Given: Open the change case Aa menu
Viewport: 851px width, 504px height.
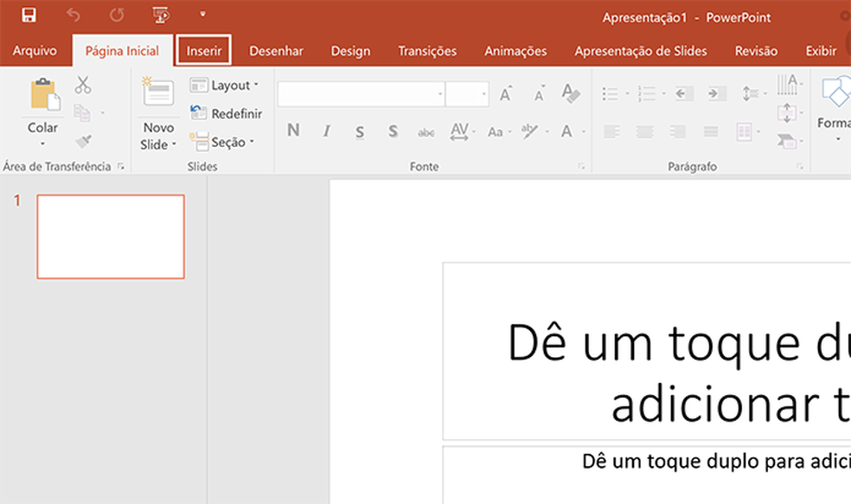Looking at the screenshot, I should pos(499,131).
